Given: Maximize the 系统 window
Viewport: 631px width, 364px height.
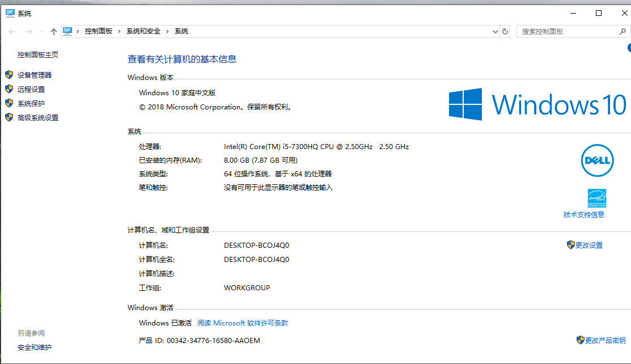Looking at the screenshot, I should tap(599, 13).
